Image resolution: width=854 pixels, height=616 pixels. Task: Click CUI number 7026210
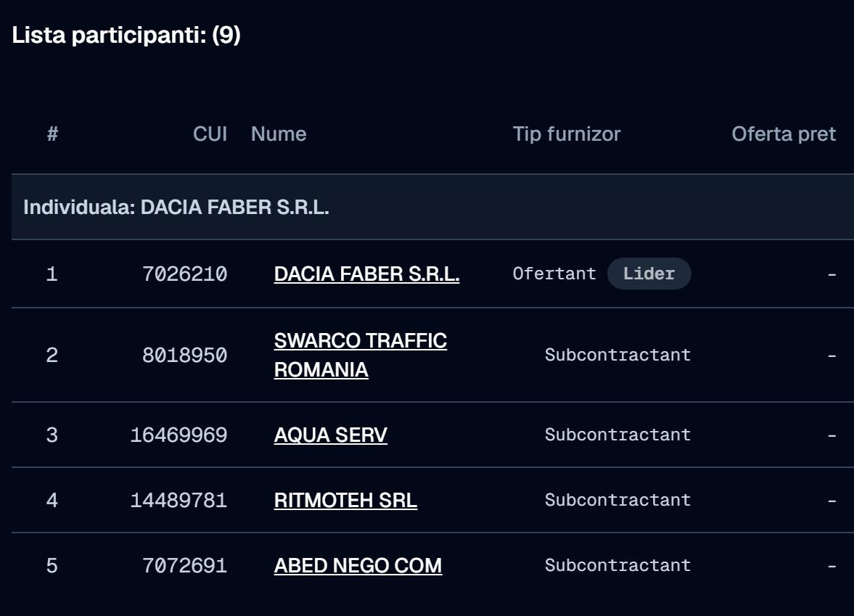[184, 274]
